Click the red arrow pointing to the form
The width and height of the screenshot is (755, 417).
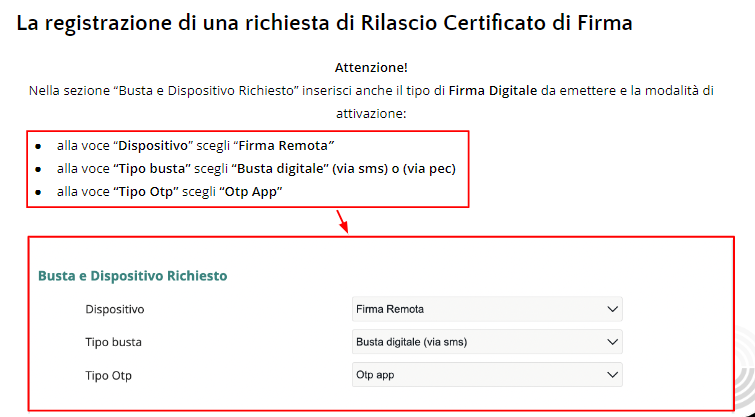pos(342,221)
